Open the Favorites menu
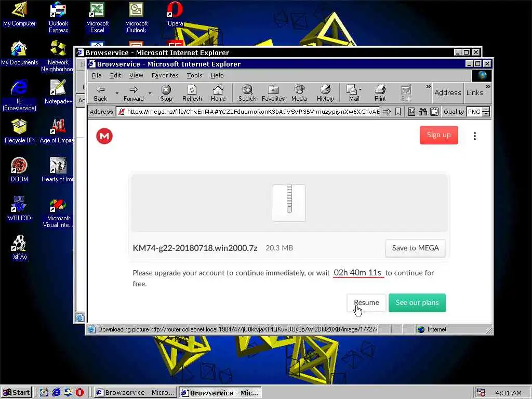This screenshot has width=532, height=399. click(x=165, y=75)
